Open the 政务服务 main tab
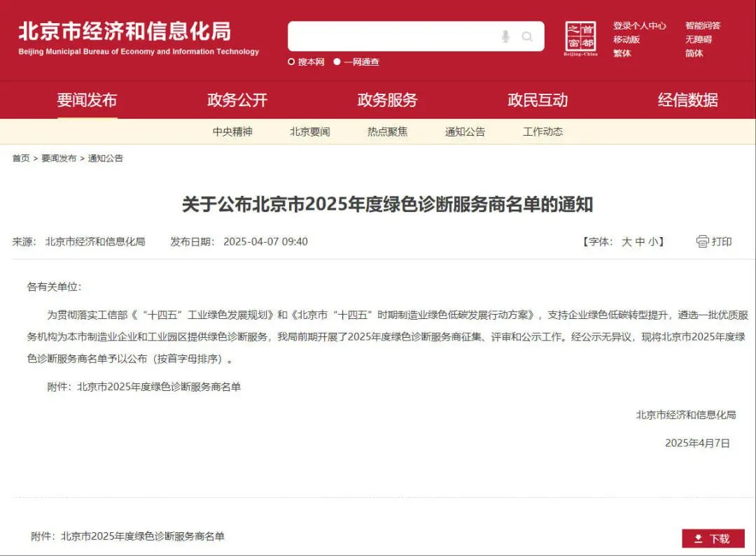756x556 pixels. point(387,100)
